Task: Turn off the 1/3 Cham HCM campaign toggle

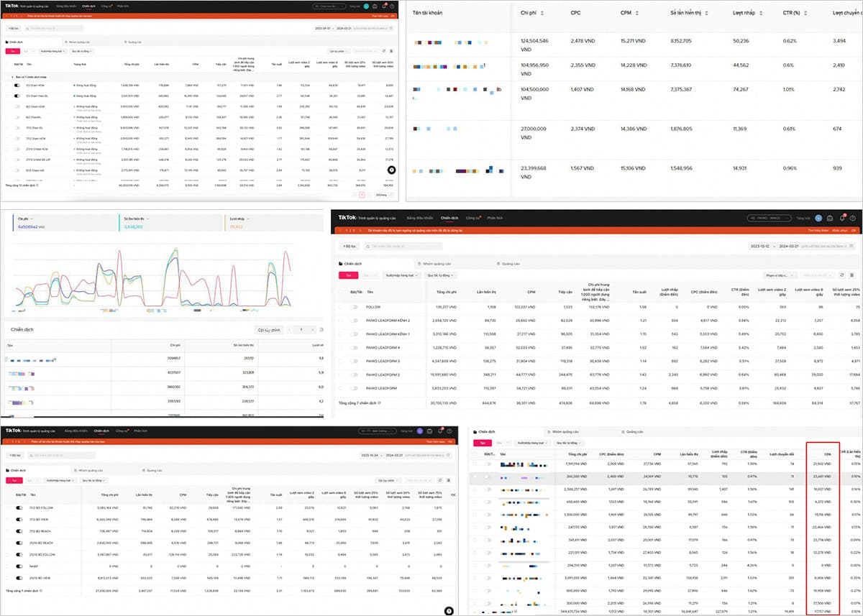Action: [17, 85]
